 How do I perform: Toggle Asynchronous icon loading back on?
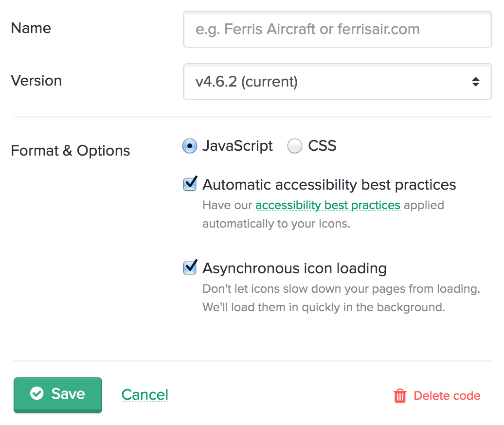click(190, 267)
